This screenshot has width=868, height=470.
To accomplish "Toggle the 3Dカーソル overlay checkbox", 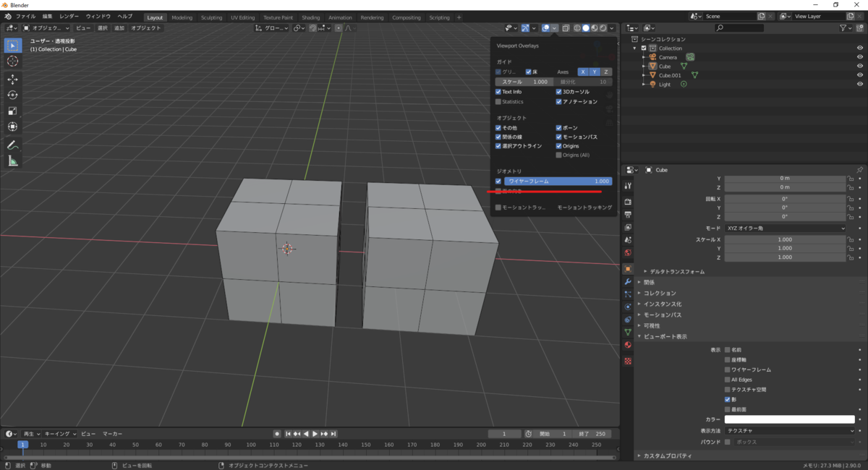I will click(559, 92).
